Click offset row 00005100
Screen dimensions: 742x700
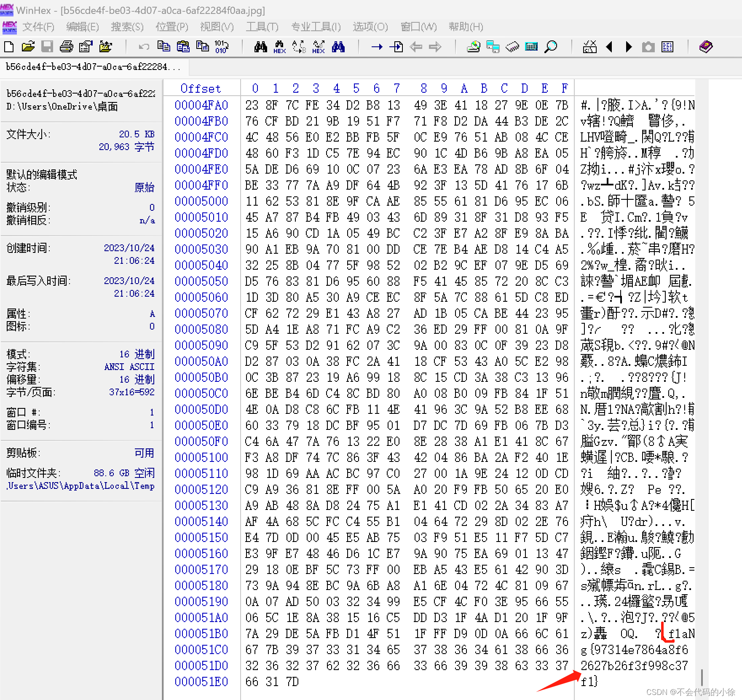[201, 457]
